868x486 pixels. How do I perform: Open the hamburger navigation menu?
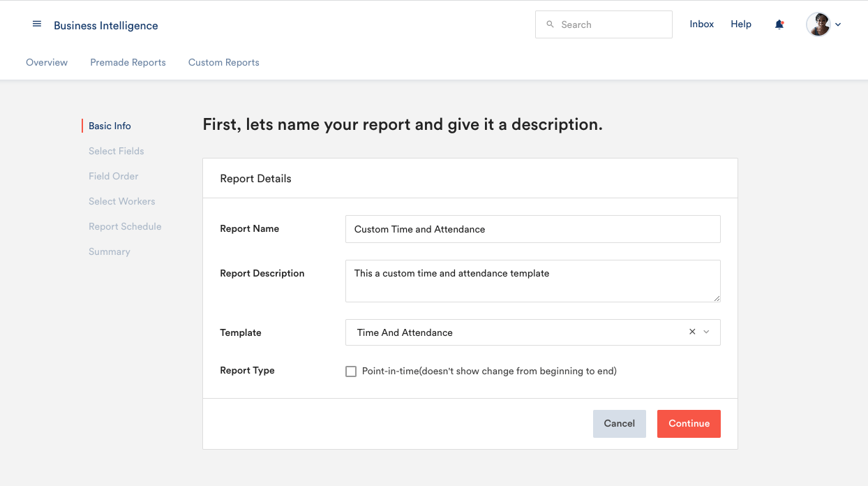point(37,23)
